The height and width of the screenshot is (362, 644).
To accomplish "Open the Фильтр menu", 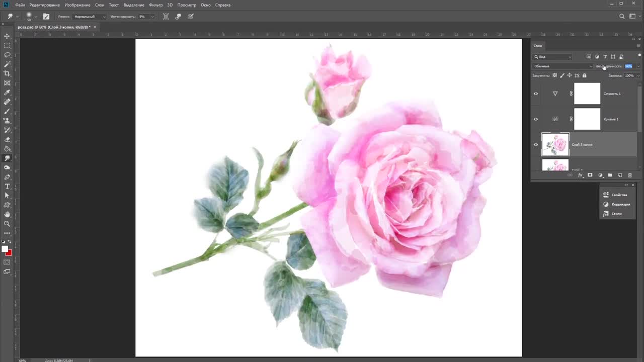I will tap(156, 5).
